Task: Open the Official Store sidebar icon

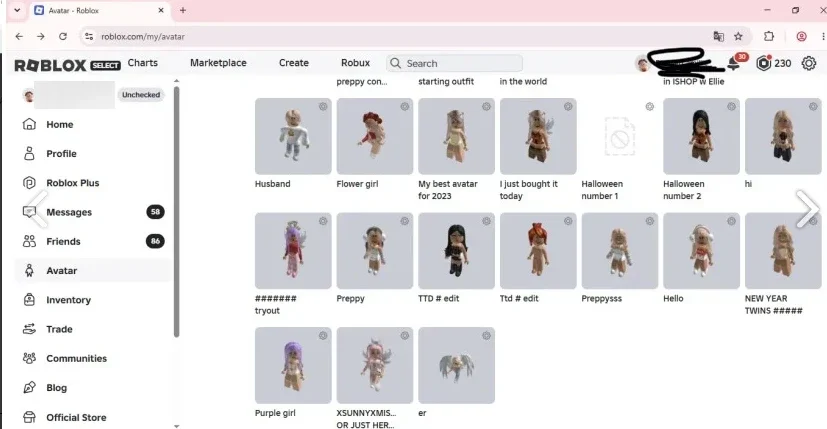Action: [x=30, y=417]
